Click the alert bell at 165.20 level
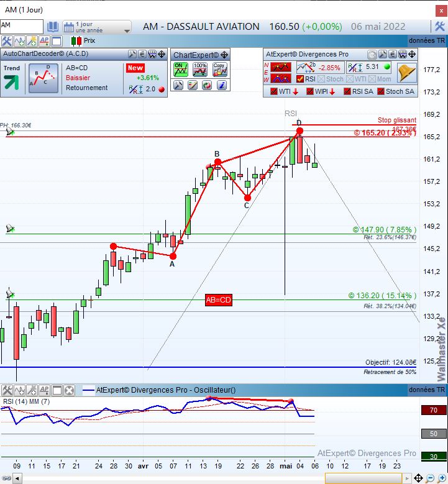This screenshot has width=448, height=484. pos(10,132)
